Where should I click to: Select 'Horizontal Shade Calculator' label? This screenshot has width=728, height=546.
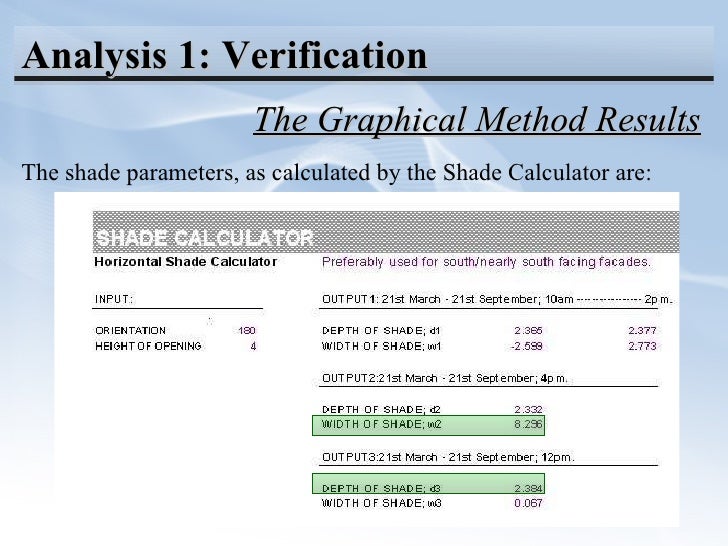186,262
